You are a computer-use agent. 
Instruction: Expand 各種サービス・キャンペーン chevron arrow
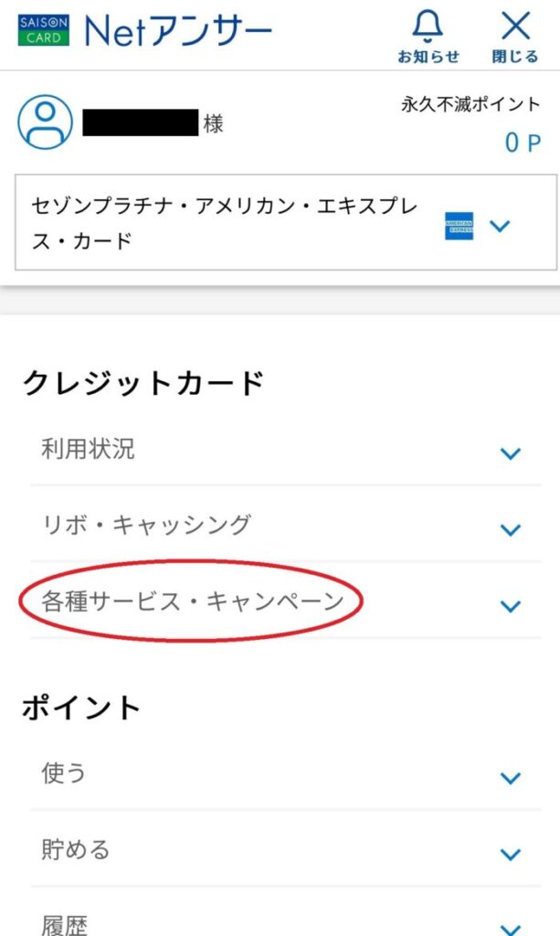(x=511, y=607)
